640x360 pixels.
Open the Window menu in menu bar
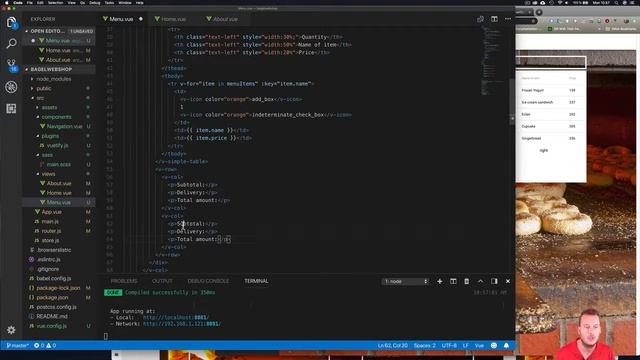pyautogui.click(x=125, y=3)
